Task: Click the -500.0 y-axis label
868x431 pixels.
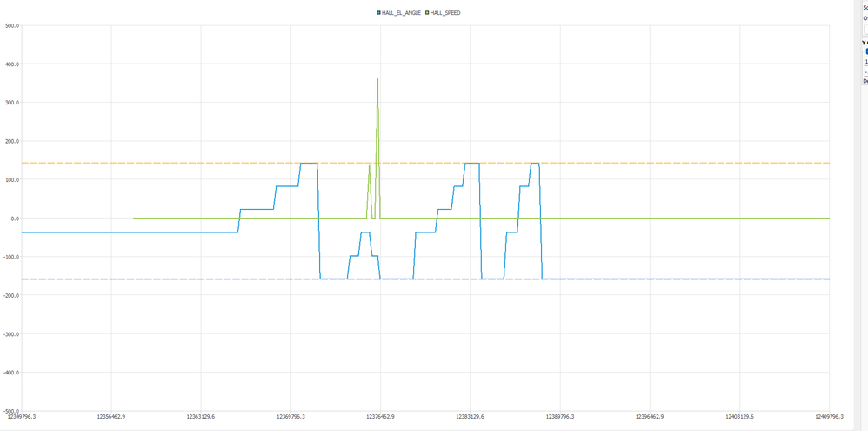Action: click(10, 411)
